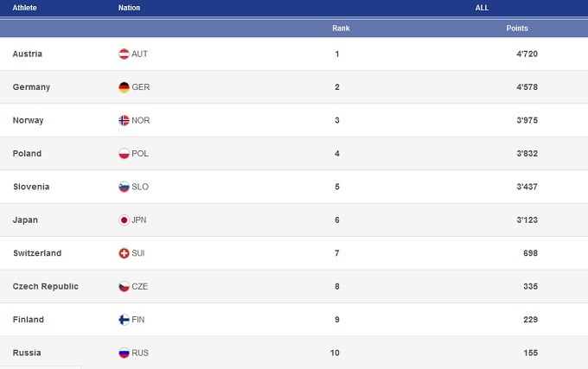This screenshot has width=588, height=369.
Task: Sort by the Nation column header
Action: (x=129, y=8)
